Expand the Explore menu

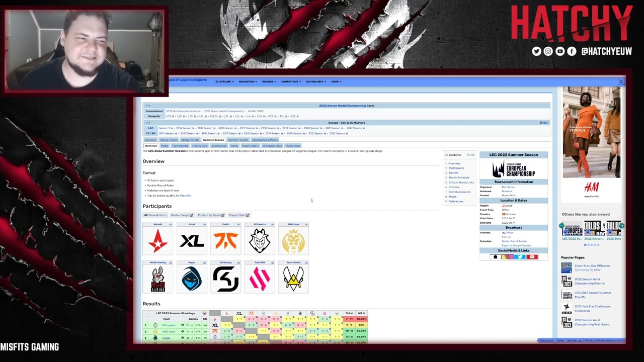pyautogui.click(x=224, y=81)
